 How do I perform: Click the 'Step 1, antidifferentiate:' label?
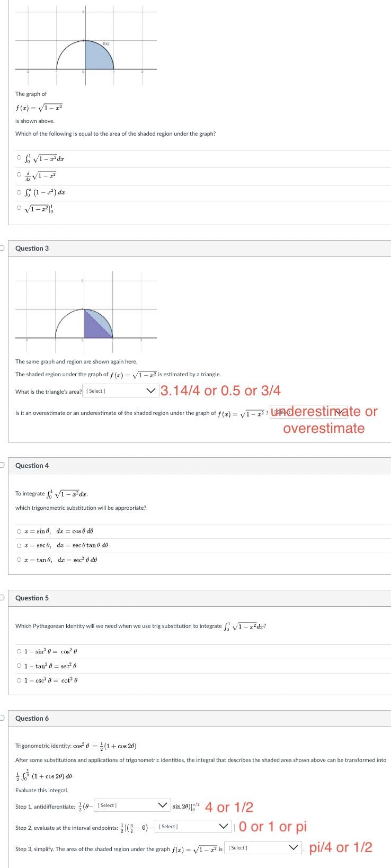[x=45, y=807]
